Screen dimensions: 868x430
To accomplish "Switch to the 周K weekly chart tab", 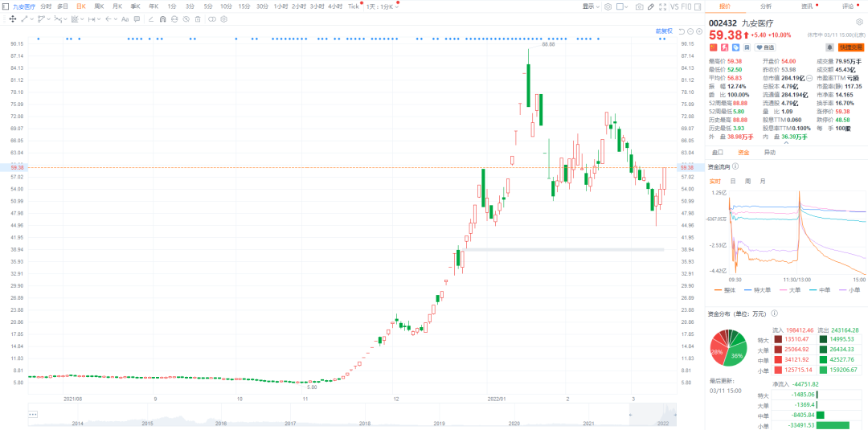I will point(99,6).
